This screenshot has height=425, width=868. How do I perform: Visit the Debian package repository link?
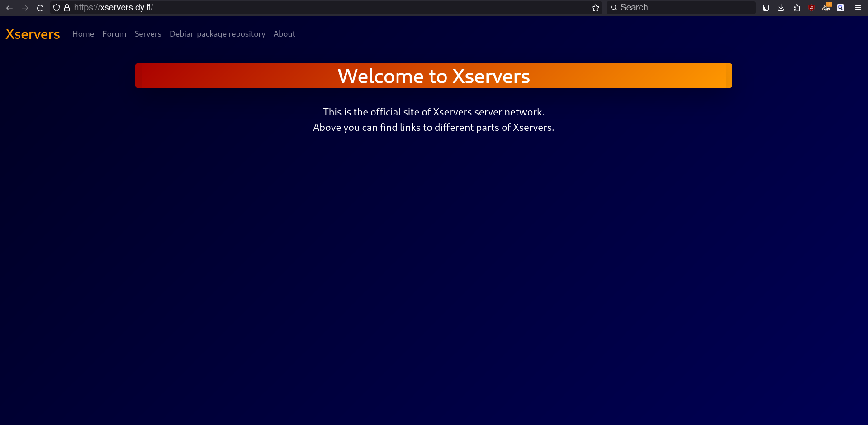tap(217, 34)
